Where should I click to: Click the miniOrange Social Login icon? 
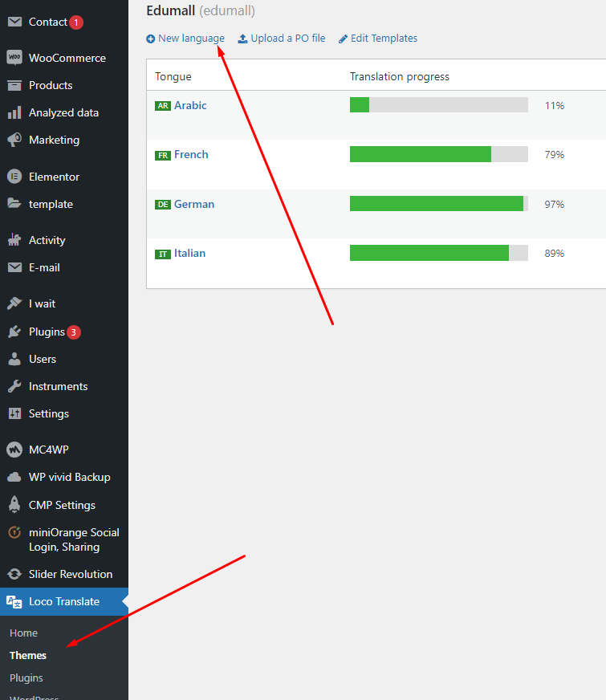pos(14,532)
